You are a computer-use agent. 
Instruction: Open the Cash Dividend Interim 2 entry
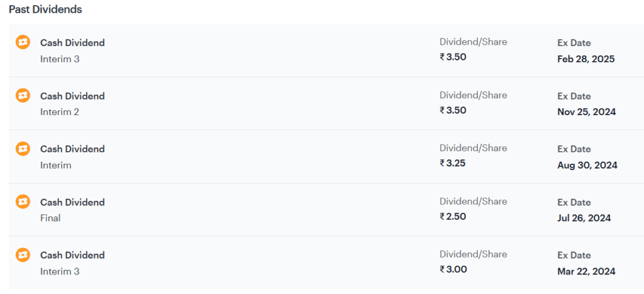pos(322,104)
